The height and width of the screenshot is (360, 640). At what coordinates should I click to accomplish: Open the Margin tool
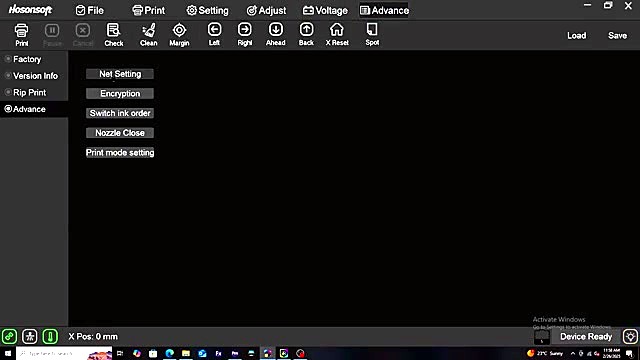point(179,35)
